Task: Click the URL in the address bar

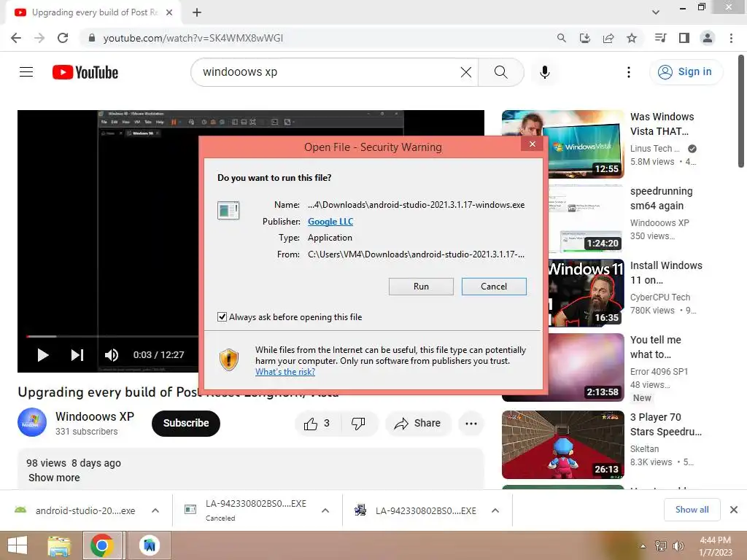Action: click(193, 38)
